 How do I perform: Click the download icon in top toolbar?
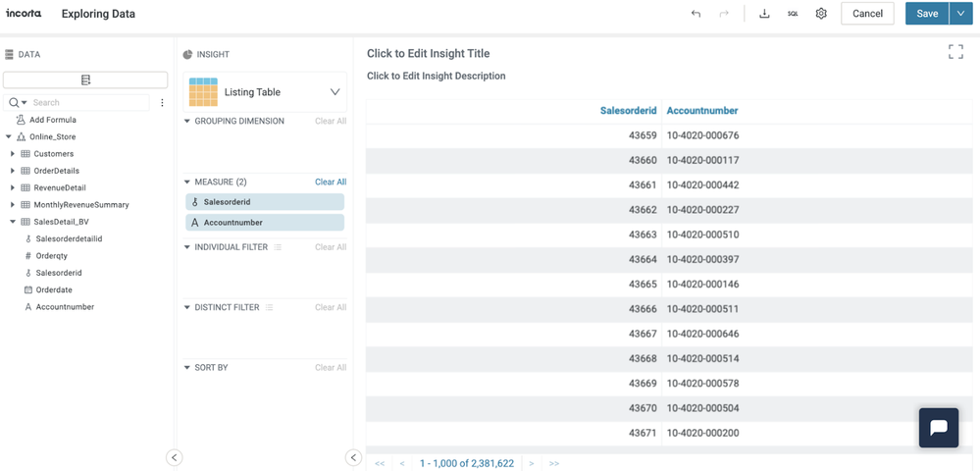point(764,14)
